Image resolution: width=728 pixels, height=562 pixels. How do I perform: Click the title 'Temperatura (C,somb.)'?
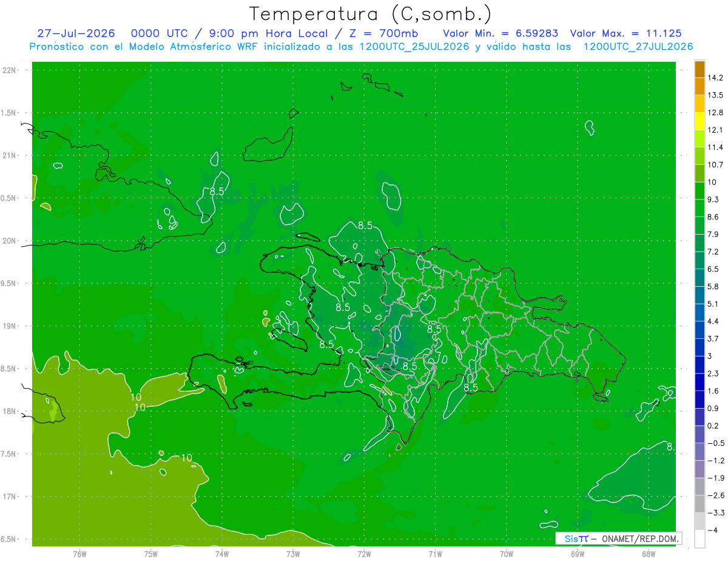[x=371, y=14]
